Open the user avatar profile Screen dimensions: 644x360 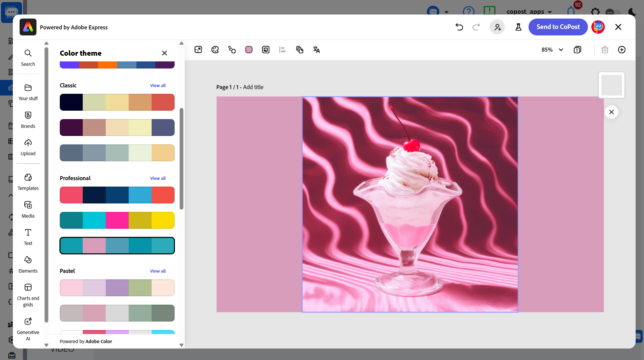click(x=598, y=27)
